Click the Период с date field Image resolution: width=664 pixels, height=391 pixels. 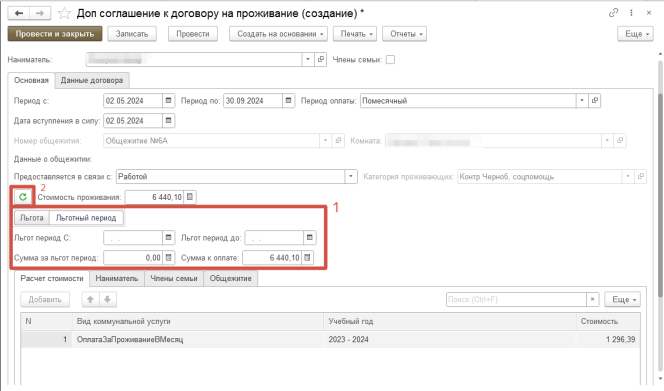133,100
